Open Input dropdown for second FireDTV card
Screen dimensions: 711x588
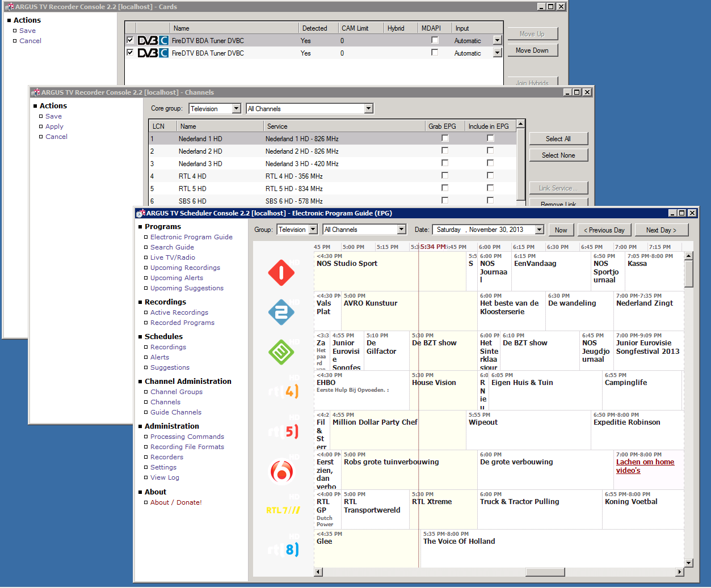(498, 53)
